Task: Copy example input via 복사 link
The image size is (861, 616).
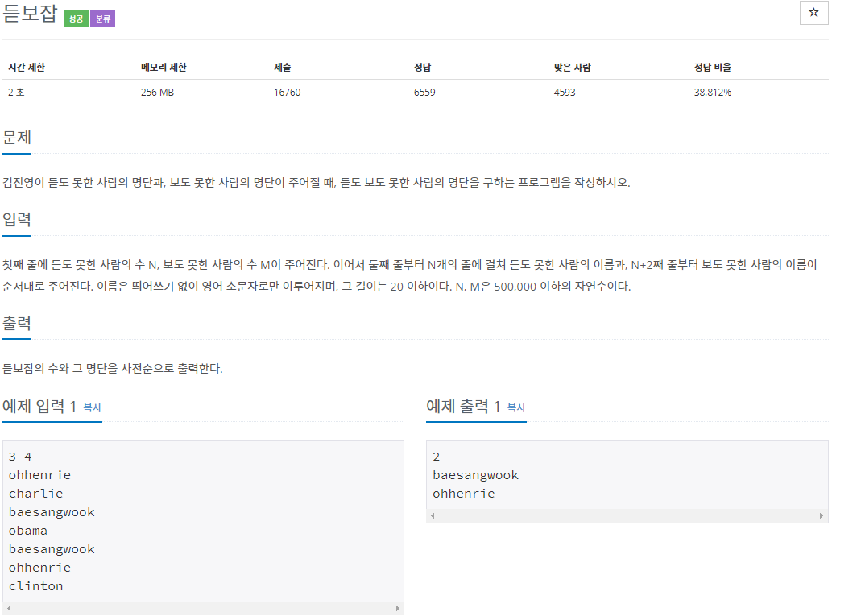Action: (x=93, y=407)
